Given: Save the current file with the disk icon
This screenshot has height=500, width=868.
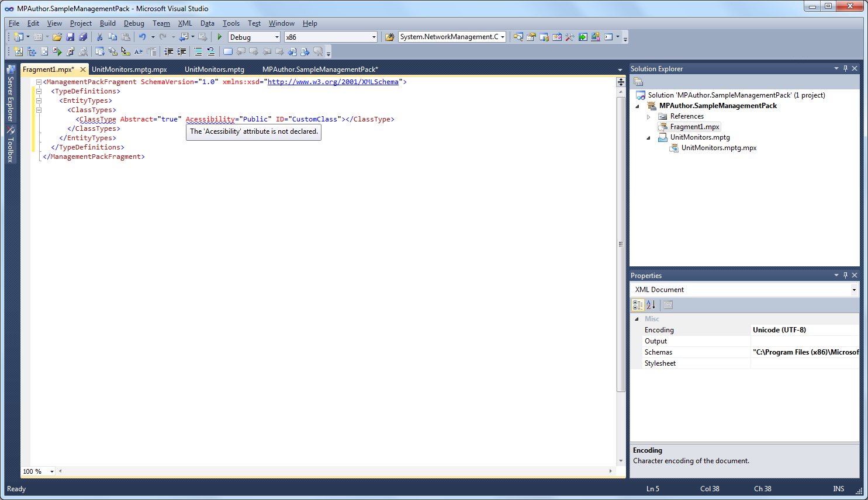Looking at the screenshot, I should [70, 37].
